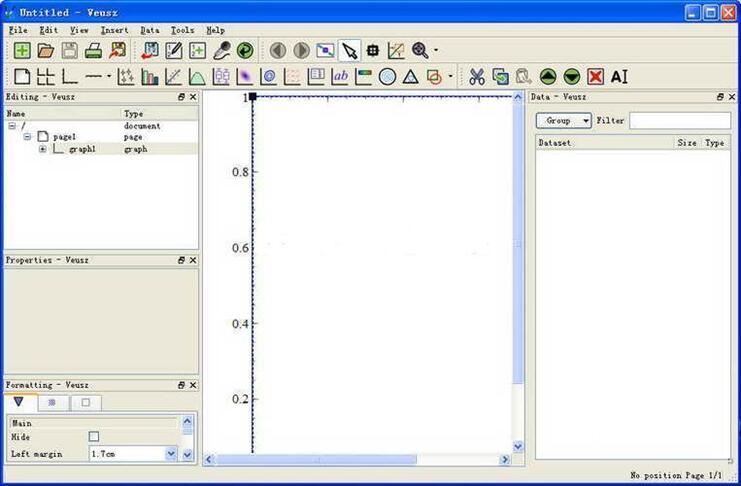Cut the selected widget with the scissors icon
This screenshot has width=741, height=486.
(x=477, y=77)
